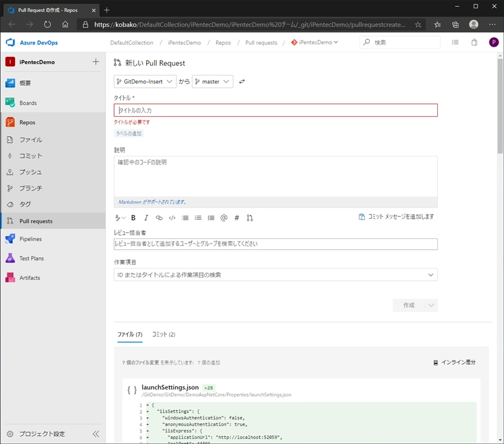Image resolution: width=504 pixels, height=444 pixels.
Task: Toggle bold formatting in the description toolbar
Action: 134,218
